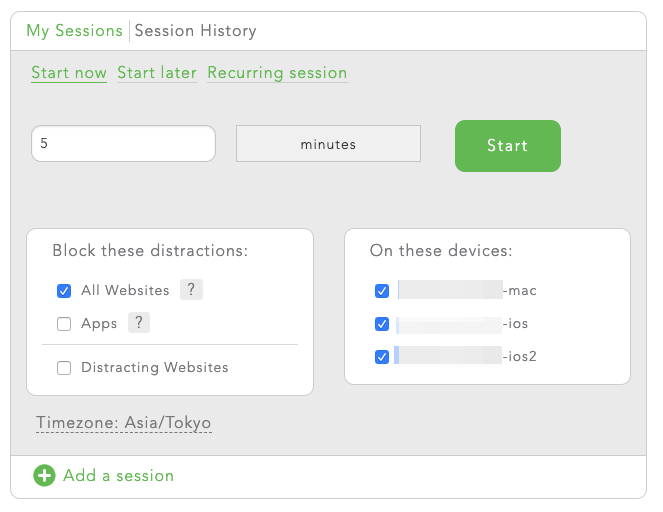Enable the Apps checkbox
Screen dimensions: 663x512
tap(64, 324)
